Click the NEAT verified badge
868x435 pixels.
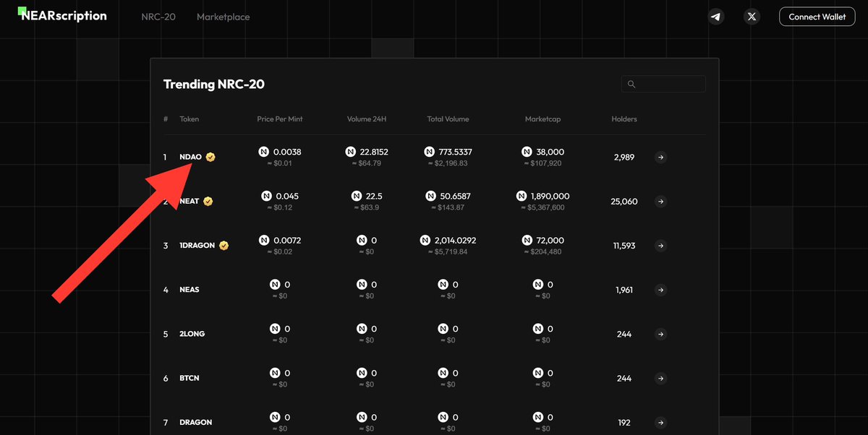click(x=208, y=202)
